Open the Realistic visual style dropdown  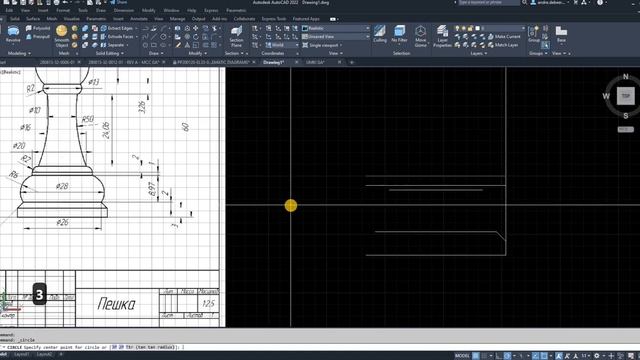pyautogui.click(x=336, y=28)
